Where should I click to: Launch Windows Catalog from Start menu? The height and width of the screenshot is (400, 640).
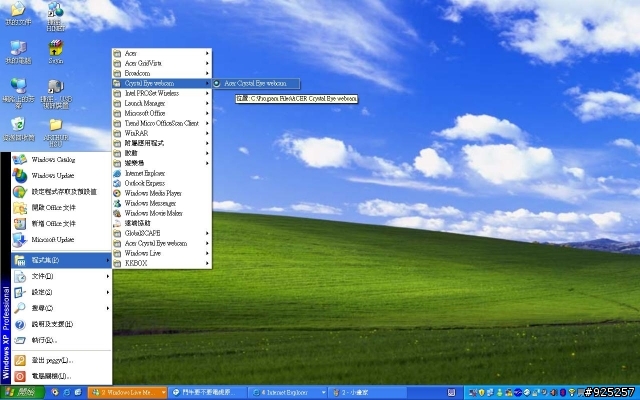(x=61, y=160)
